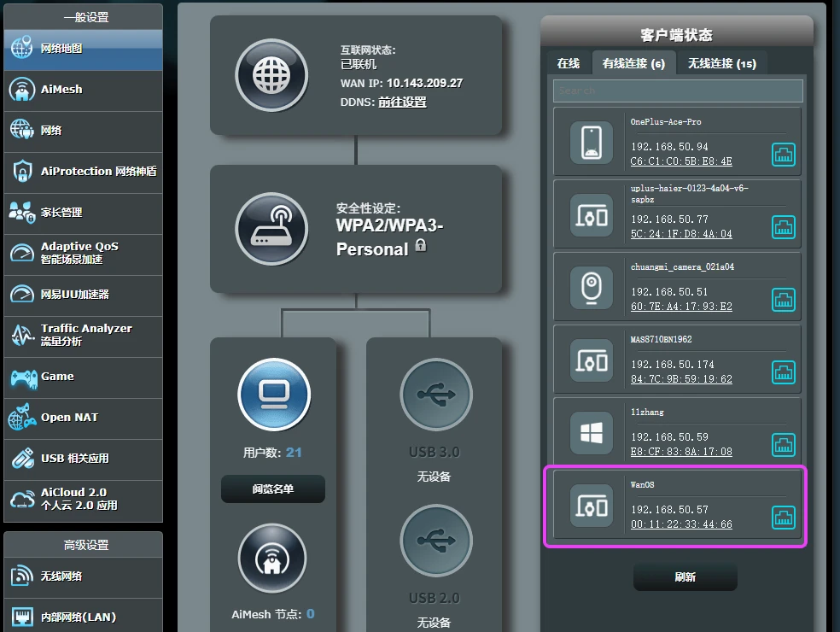Image resolution: width=840 pixels, height=632 pixels.
Task: Select the 网络 sidebar entry
Action: coord(83,132)
